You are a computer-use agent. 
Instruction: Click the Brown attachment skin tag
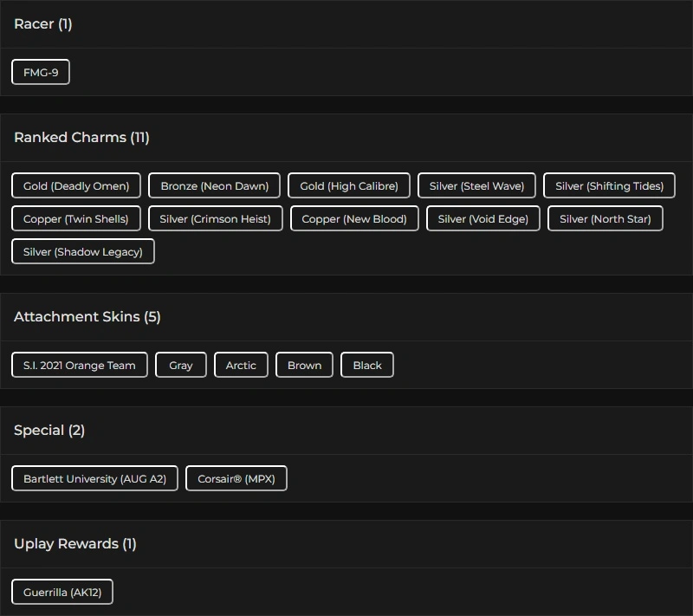click(x=305, y=366)
